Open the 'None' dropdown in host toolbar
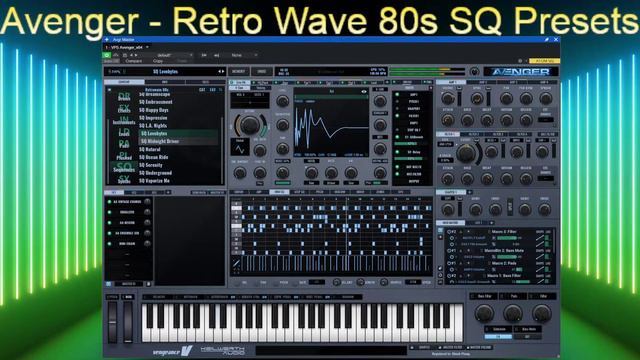This screenshot has height=360, width=640. 243,55
